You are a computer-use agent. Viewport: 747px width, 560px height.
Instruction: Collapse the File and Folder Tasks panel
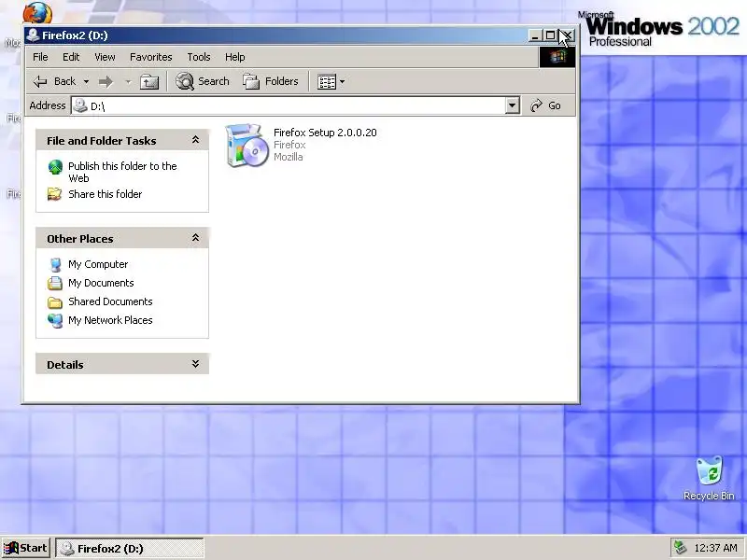195,140
